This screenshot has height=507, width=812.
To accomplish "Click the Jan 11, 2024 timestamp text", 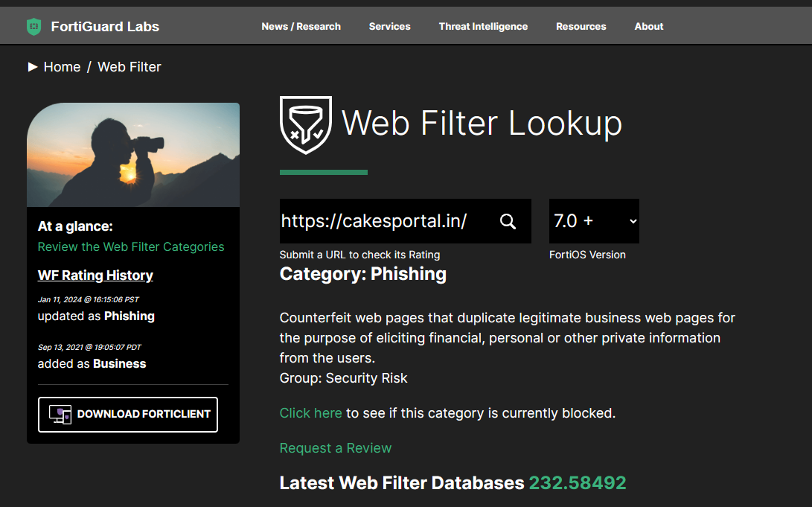I will click(88, 299).
